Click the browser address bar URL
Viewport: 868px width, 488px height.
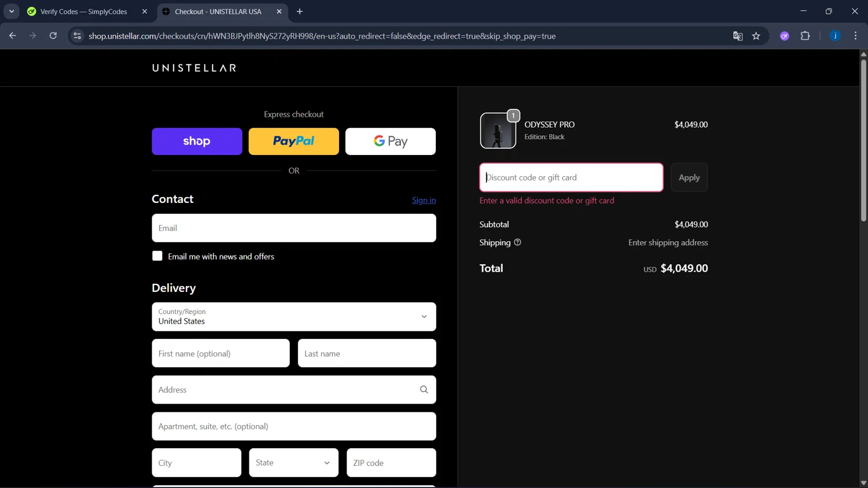pyautogui.click(x=322, y=36)
